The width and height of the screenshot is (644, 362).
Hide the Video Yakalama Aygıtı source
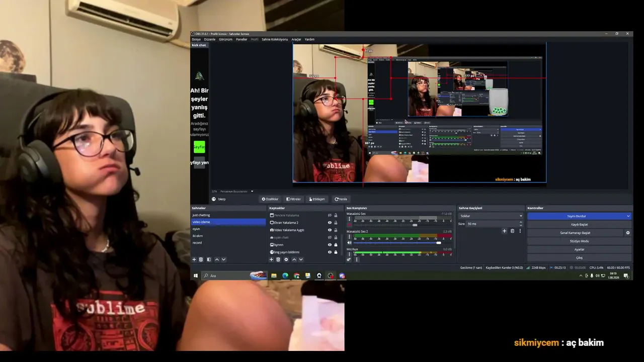(330, 230)
